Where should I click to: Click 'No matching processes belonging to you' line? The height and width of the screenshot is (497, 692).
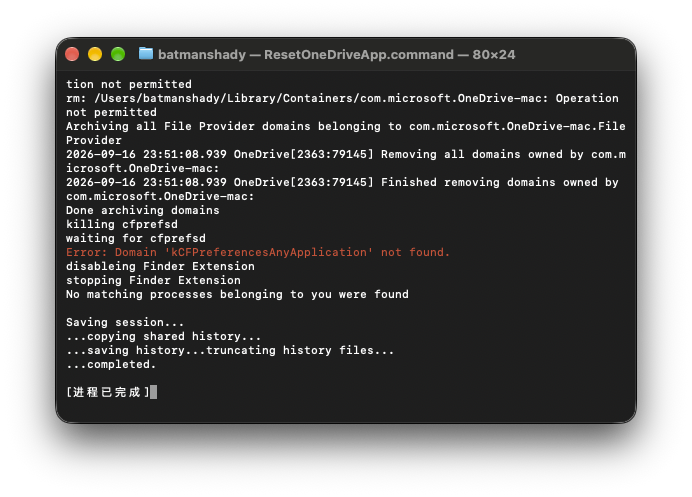point(237,294)
